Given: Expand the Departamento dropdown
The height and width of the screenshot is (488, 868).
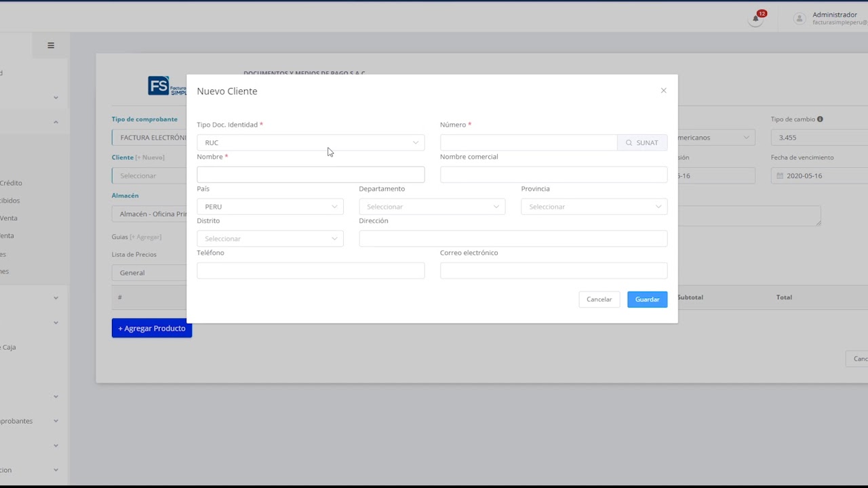Looking at the screenshot, I should point(432,207).
